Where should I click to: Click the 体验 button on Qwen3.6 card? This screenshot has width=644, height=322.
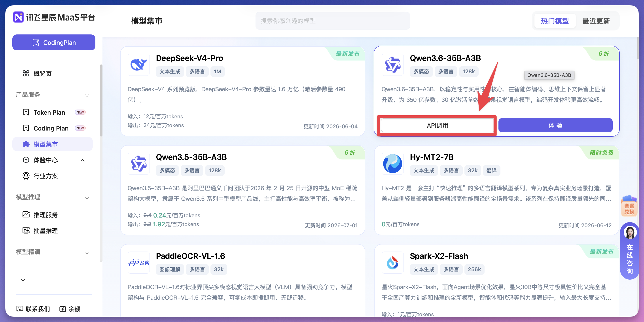pos(555,125)
